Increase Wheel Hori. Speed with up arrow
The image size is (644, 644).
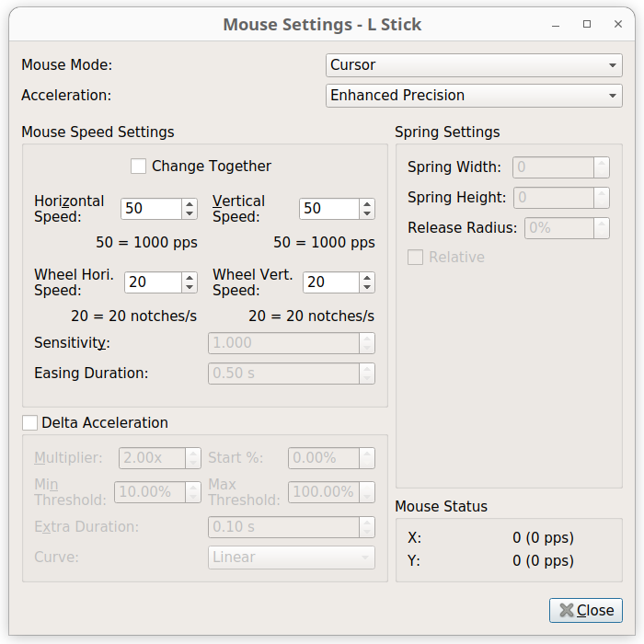tap(190, 277)
